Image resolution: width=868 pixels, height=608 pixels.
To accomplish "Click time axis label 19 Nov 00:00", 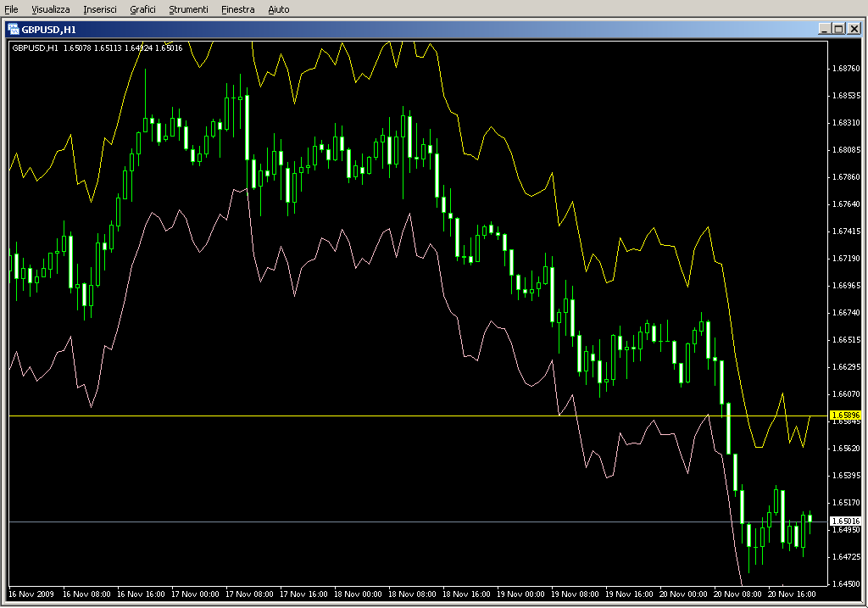I will (x=520, y=594).
